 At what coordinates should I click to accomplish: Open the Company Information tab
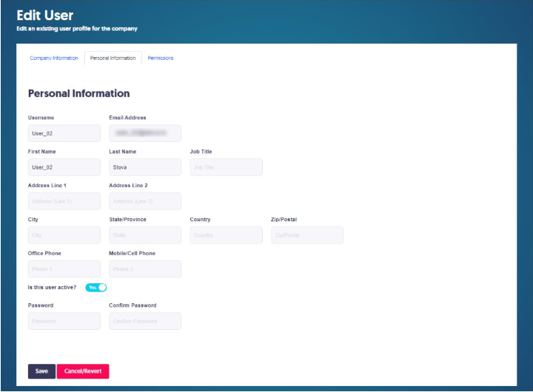(54, 58)
